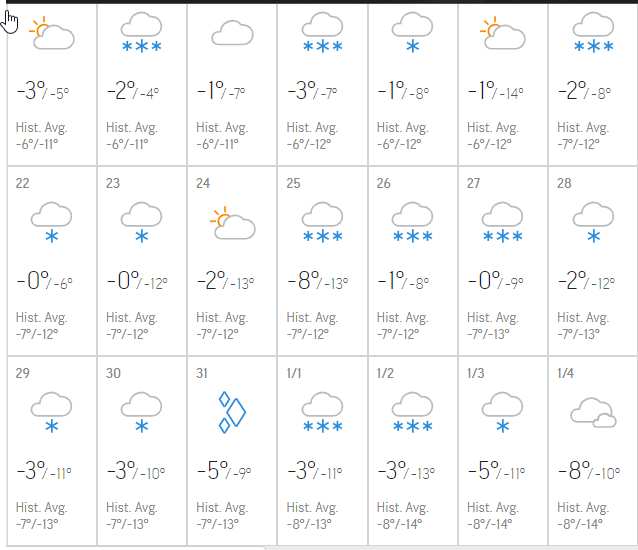Click the 1/4 date label
The height and width of the screenshot is (550, 638).
coord(566,373)
